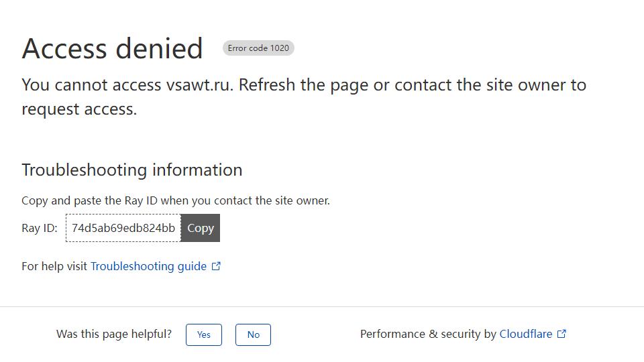Click the vsawt.ru domain in the message
This screenshot has width=644, height=362.
pos(199,85)
